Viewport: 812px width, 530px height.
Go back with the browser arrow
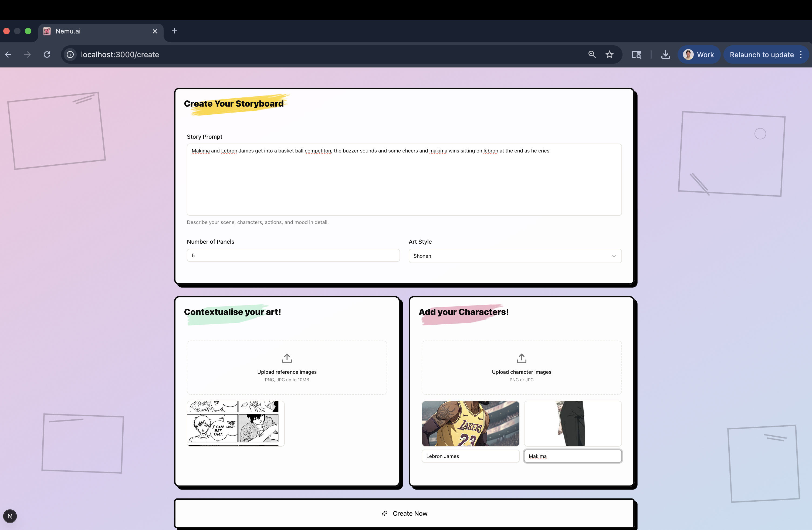9,55
